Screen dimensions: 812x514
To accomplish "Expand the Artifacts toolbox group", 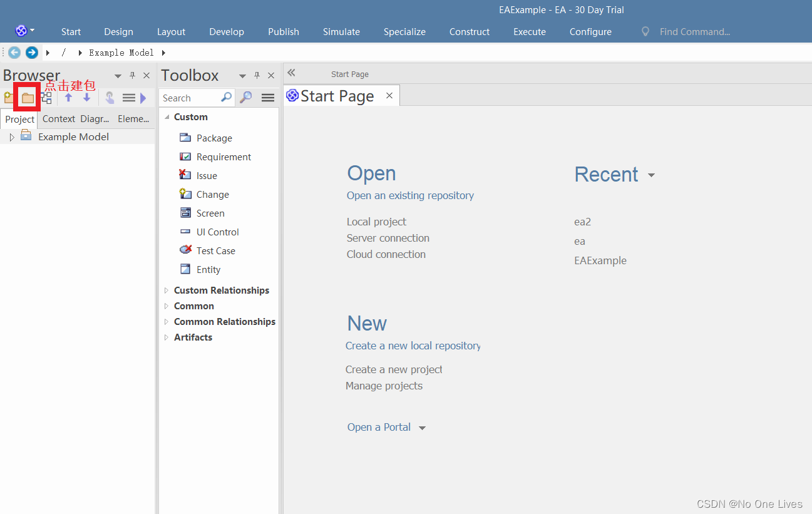I will 167,337.
